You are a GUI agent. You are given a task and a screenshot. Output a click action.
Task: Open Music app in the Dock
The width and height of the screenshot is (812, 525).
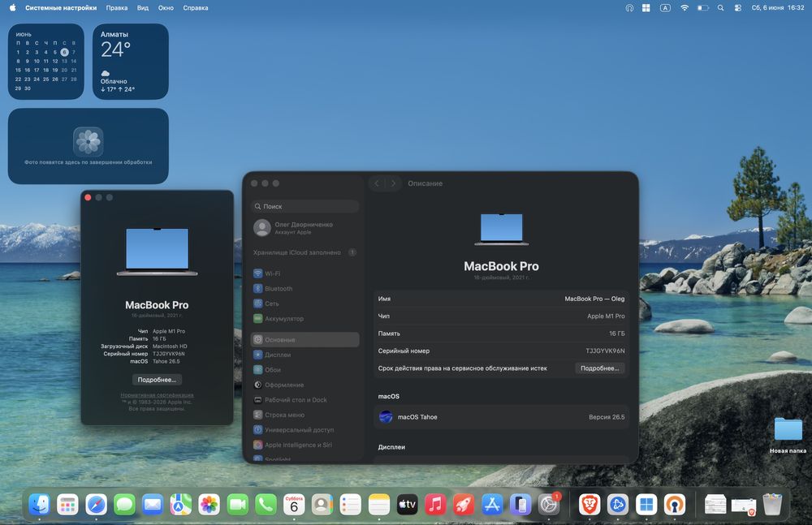435,504
